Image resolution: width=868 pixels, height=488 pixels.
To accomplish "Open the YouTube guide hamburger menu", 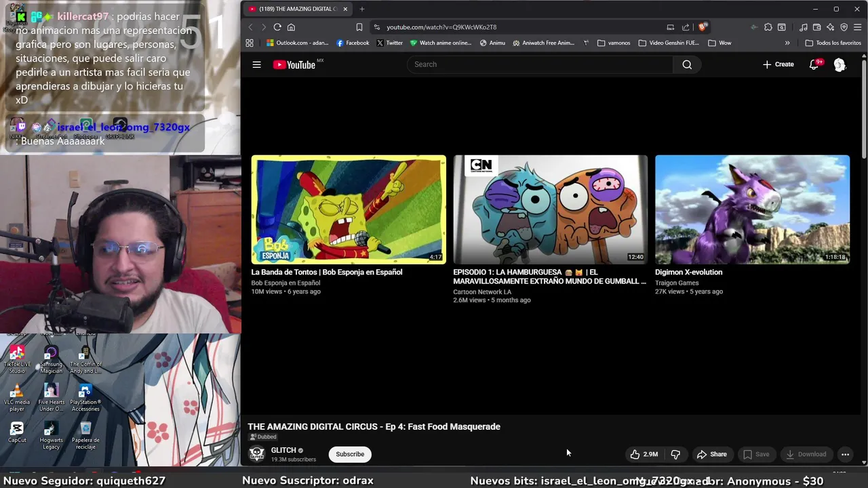I will pos(256,64).
